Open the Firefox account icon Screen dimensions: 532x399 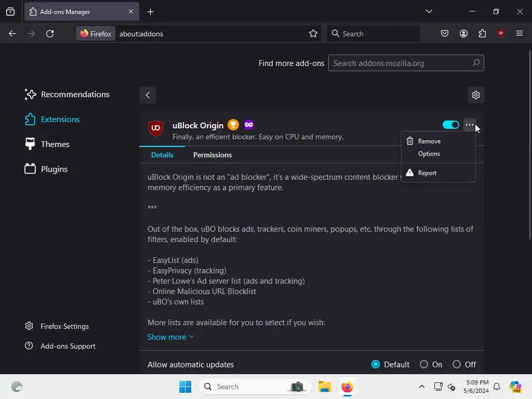pos(463,33)
